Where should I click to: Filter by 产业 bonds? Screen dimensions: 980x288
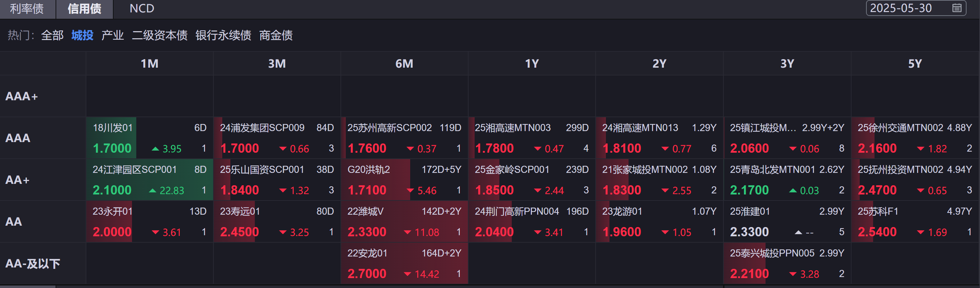coord(113,35)
